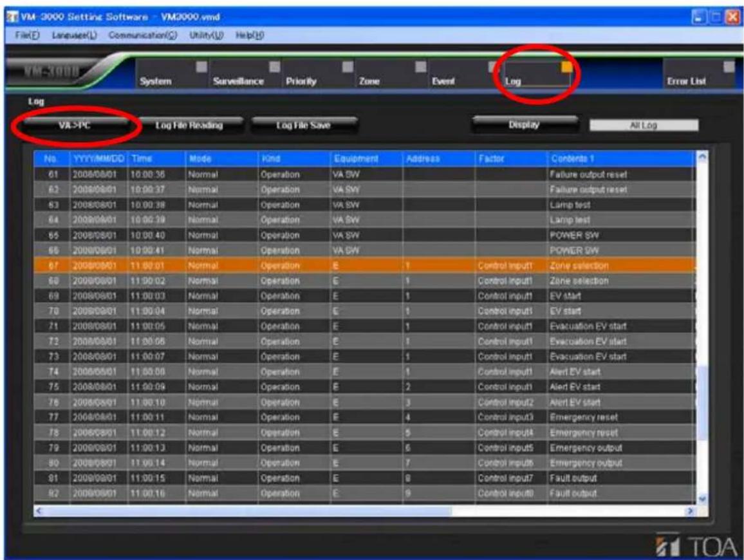The image size is (744, 560).
Task: Close the VM-3000 Setting Software window
Action: click(x=733, y=17)
